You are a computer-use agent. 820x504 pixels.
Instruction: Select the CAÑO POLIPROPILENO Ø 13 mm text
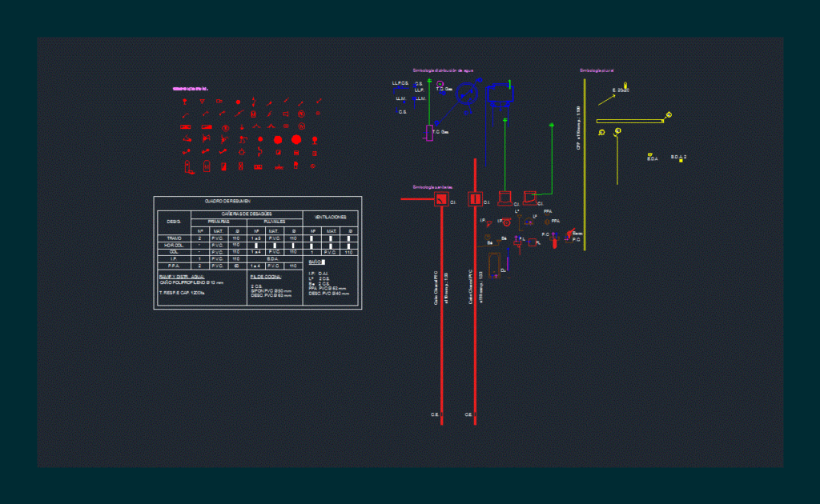tap(191, 282)
